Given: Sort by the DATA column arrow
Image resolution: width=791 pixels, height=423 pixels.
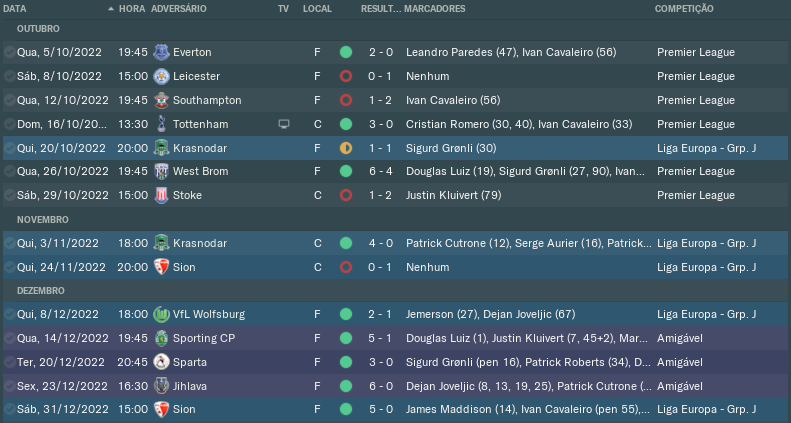Looking at the screenshot, I should pos(107,8).
